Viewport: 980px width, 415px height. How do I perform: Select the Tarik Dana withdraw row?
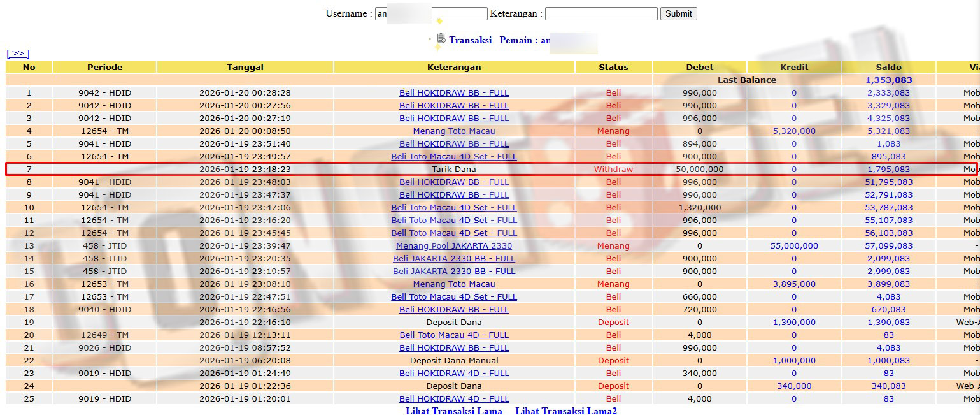453,169
